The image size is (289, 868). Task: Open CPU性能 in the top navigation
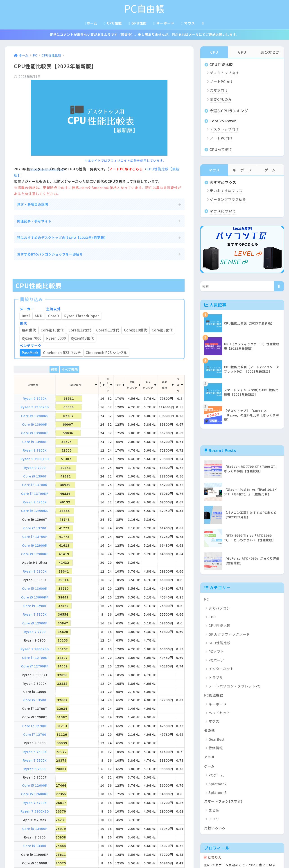(113, 23)
